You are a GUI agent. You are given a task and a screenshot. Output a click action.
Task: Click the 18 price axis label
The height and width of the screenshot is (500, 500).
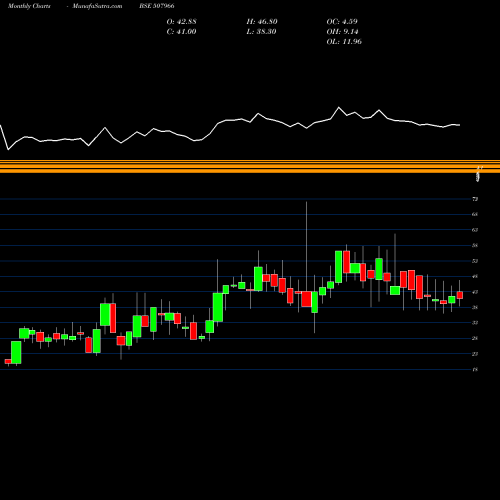coord(475,369)
